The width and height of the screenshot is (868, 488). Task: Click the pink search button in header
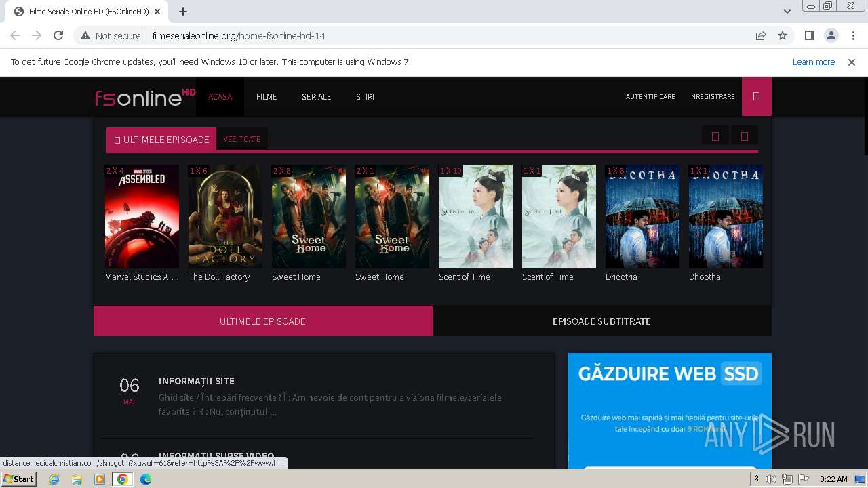tap(757, 96)
